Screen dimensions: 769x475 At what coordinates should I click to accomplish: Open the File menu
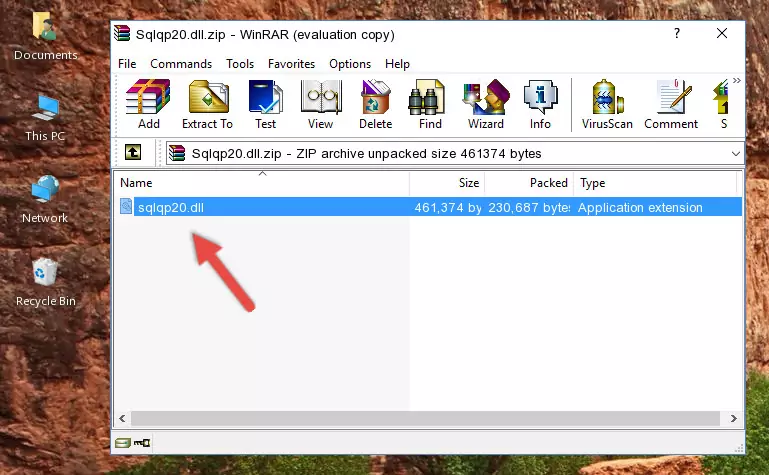[x=127, y=64]
